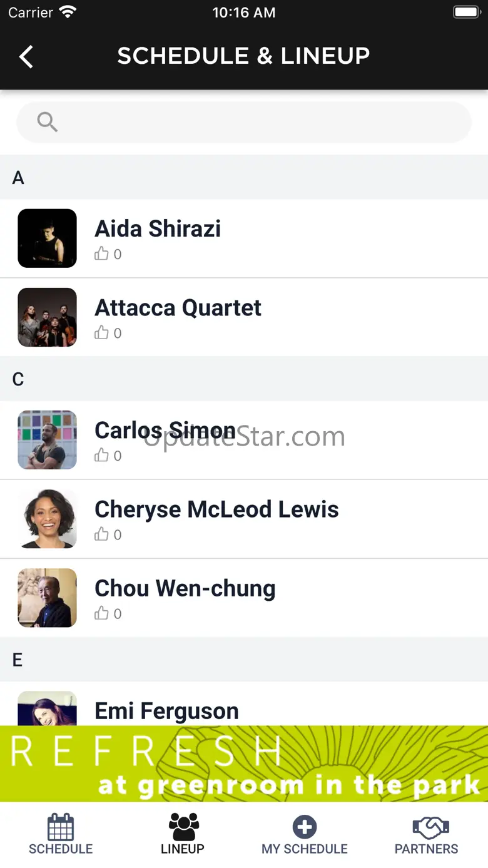Viewport: 488px width, 868px height.
Task: Open Chou Wen-chung artist entry
Action: click(244, 598)
